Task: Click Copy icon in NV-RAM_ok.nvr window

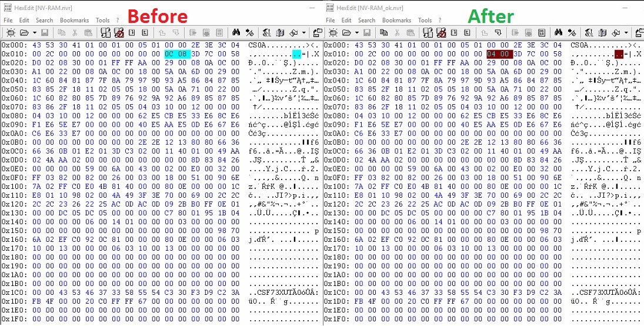Action: pos(383,32)
